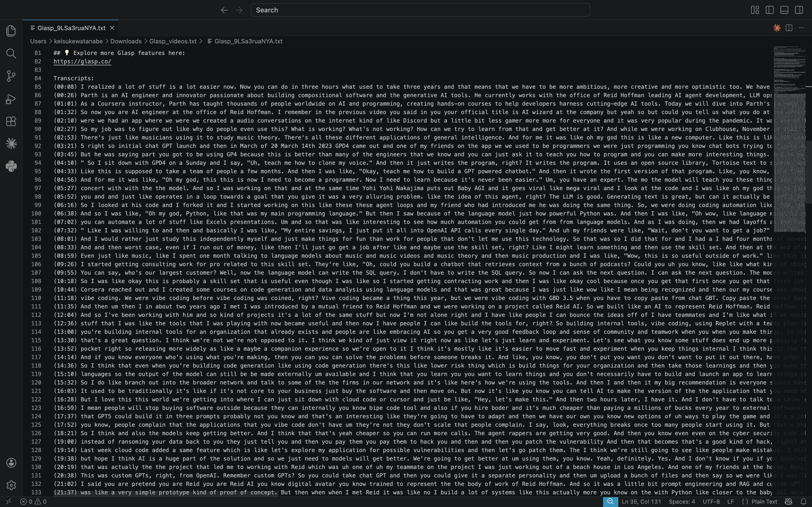Open the Accounts menu
Viewport: 812px width, 507px height.
click(11, 463)
